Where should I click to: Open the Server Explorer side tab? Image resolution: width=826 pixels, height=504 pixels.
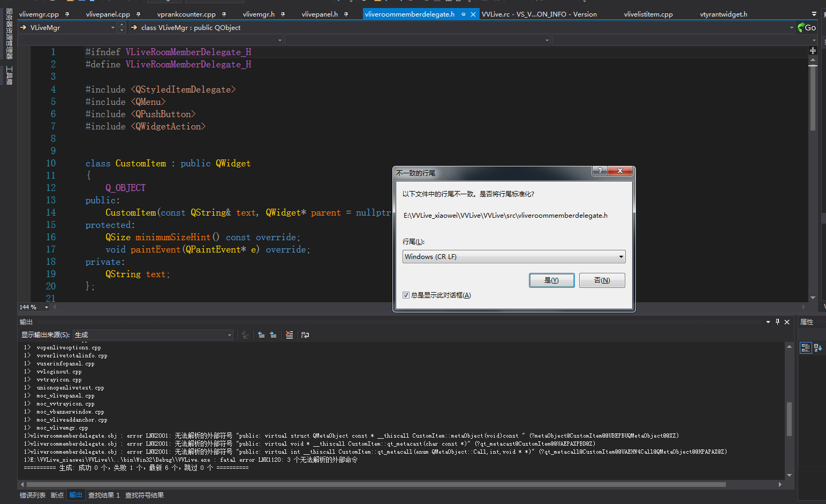[9, 33]
